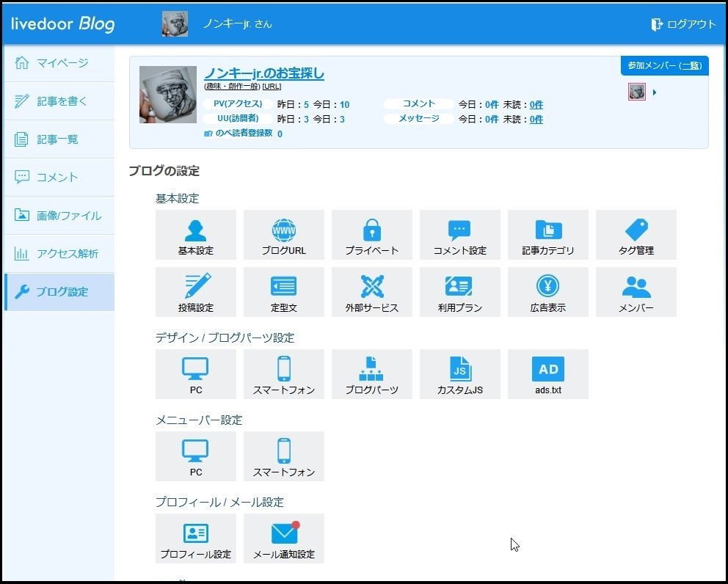Open the カスタムJS file tile

point(459,374)
